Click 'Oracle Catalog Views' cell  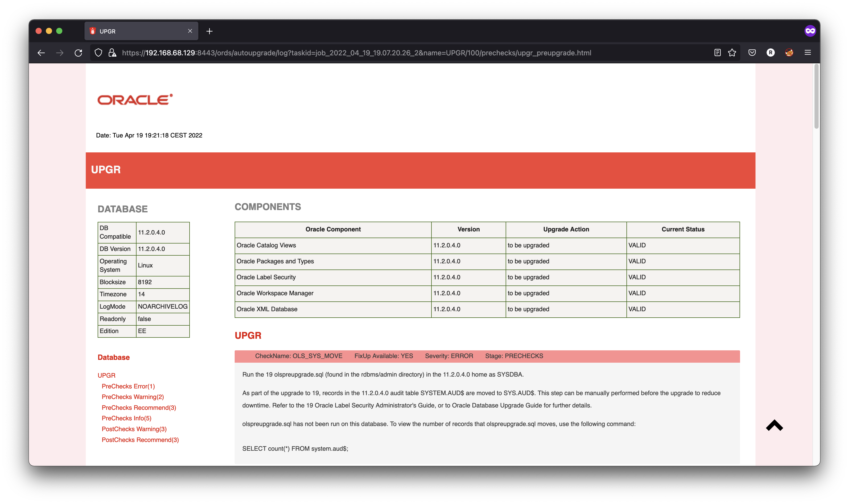pos(333,246)
